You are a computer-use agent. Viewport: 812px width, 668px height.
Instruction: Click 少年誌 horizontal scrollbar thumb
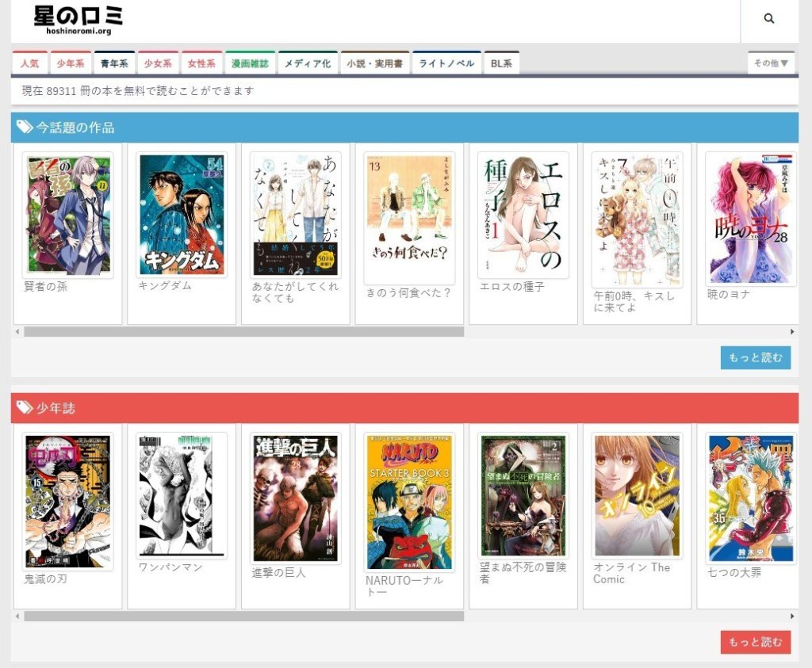[244, 616]
